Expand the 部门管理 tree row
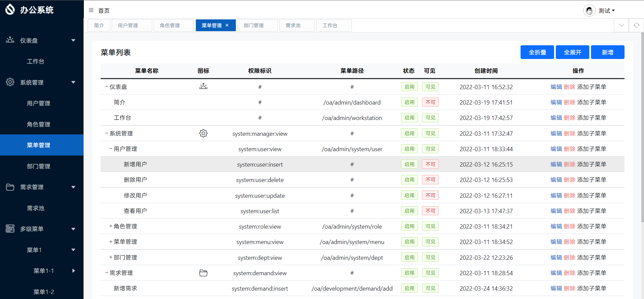 111,257
